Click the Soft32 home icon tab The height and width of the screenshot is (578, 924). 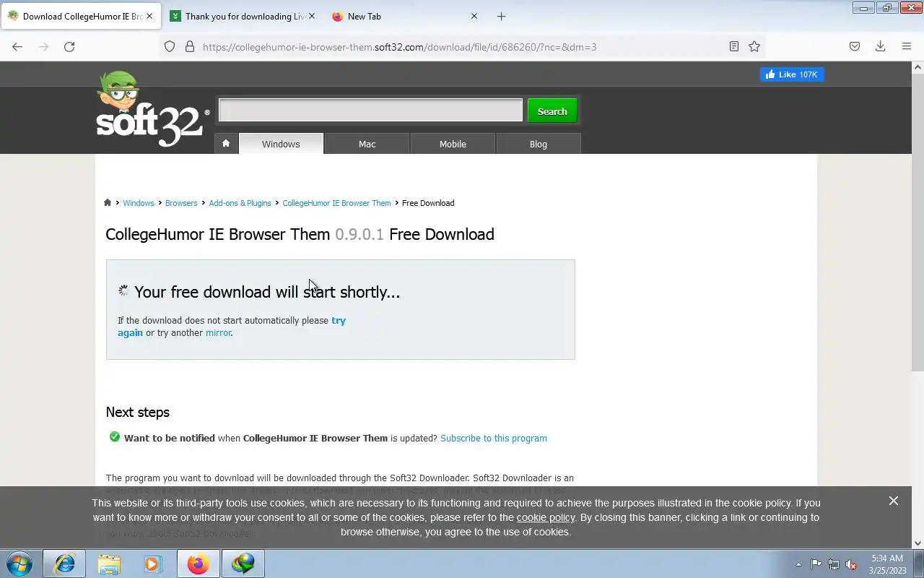pyautogui.click(x=226, y=143)
